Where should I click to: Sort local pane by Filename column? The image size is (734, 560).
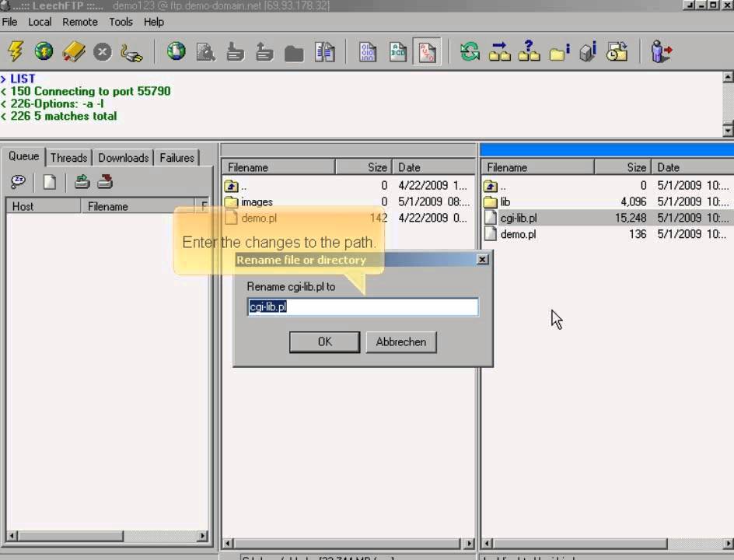[279, 167]
